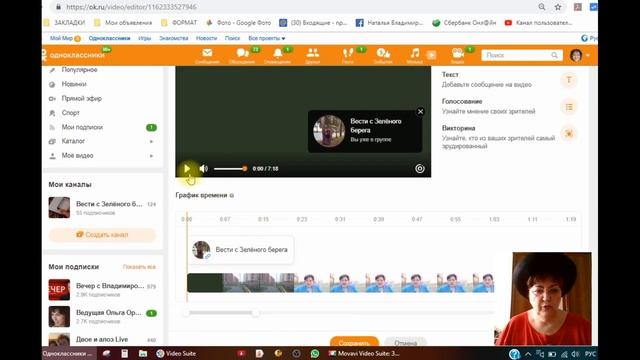Click the Показать все subscriptions link

tap(139, 267)
